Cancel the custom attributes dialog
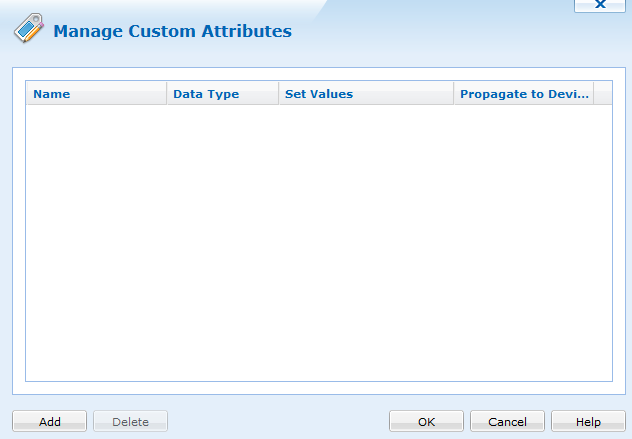This screenshot has height=439, width=632. (506, 421)
